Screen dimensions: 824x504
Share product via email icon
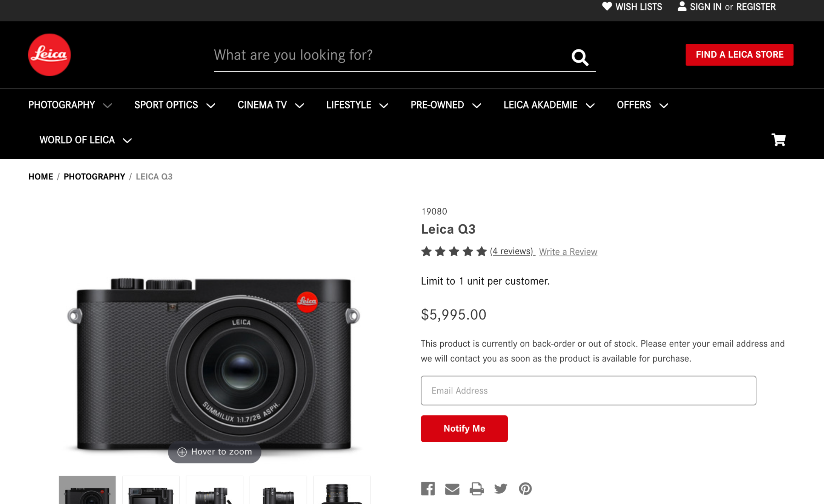click(452, 489)
